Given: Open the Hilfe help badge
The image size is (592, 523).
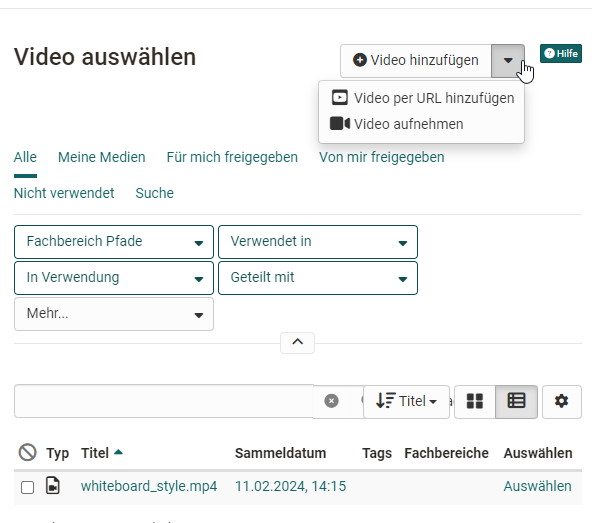Looking at the screenshot, I should (x=561, y=53).
